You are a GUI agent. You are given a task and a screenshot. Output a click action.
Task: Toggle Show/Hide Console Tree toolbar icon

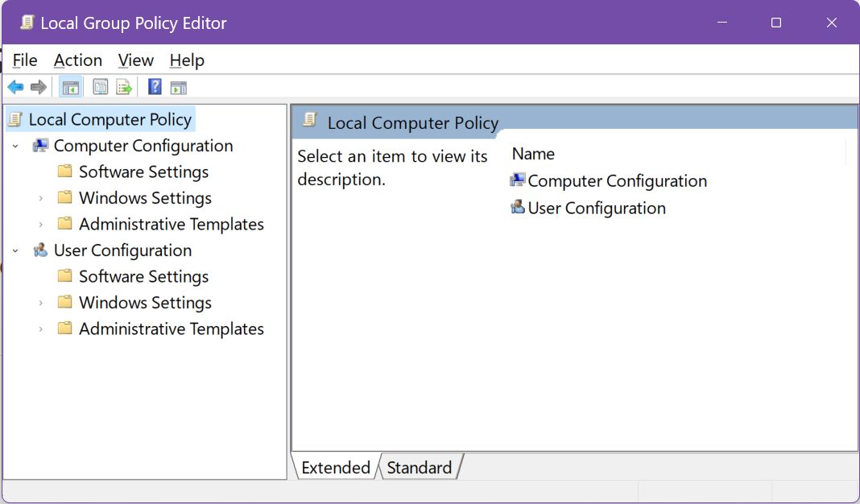[71, 87]
